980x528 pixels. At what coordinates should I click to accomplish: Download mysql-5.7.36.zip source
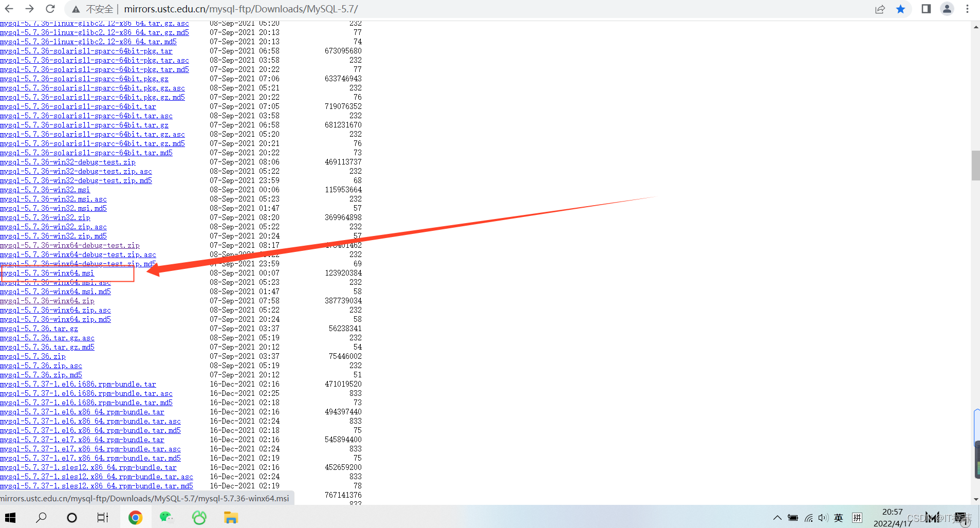[33, 356]
